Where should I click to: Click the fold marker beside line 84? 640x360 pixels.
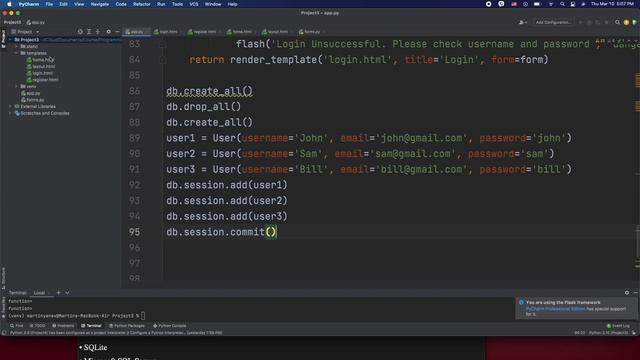(x=162, y=60)
